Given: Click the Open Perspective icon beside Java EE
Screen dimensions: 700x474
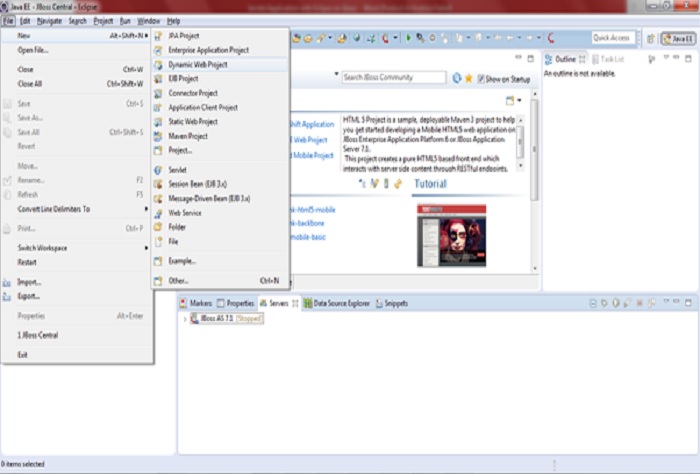Looking at the screenshot, I should [x=651, y=39].
